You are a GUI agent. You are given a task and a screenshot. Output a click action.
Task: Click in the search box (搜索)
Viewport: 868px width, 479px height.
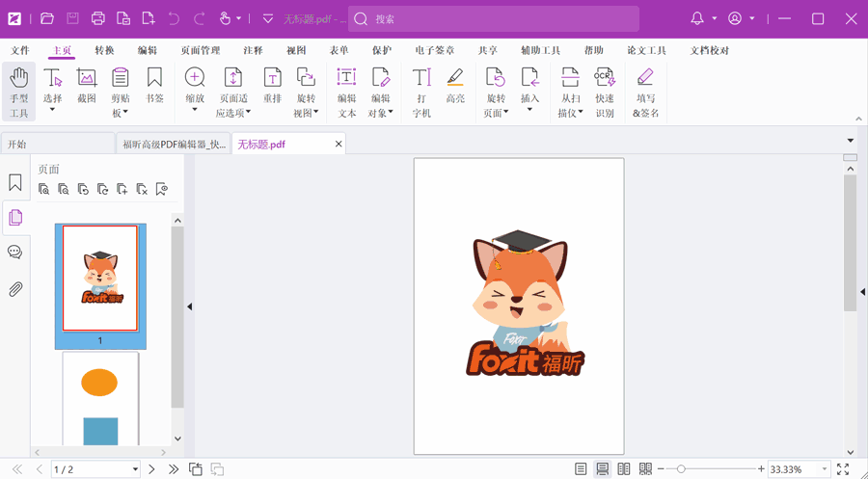point(494,19)
